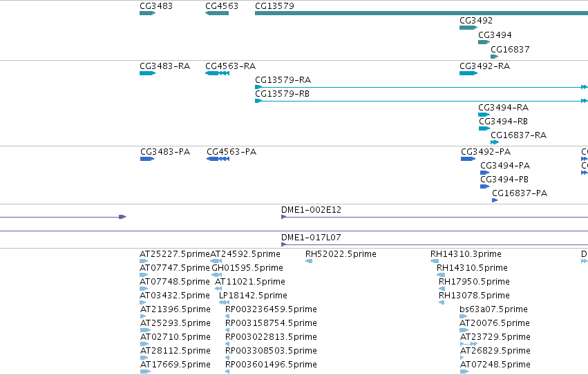Click the CG4563-PA label text
Screen dimensions: 588x375
(x=231, y=152)
